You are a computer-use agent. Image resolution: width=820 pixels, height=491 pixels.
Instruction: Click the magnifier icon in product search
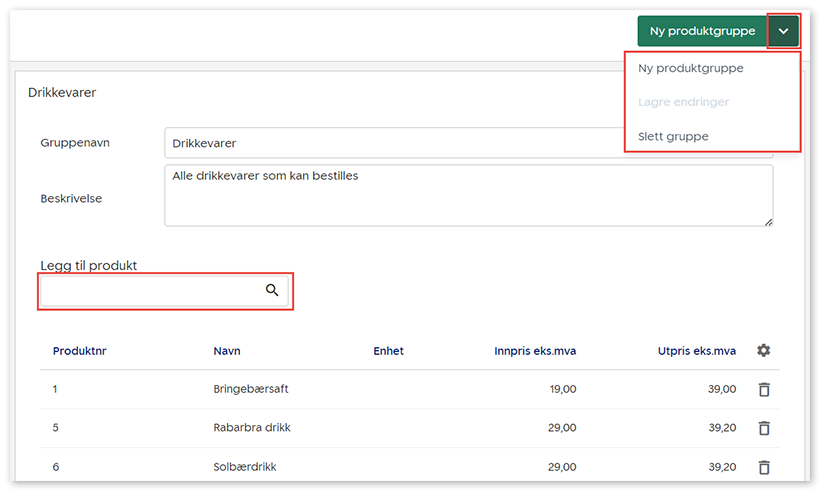pyautogui.click(x=272, y=291)
